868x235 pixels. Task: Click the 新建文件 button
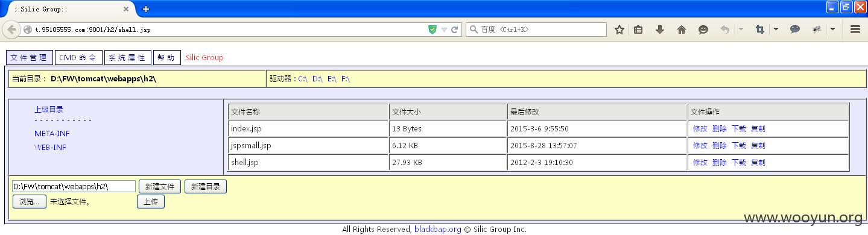[160, 187]
